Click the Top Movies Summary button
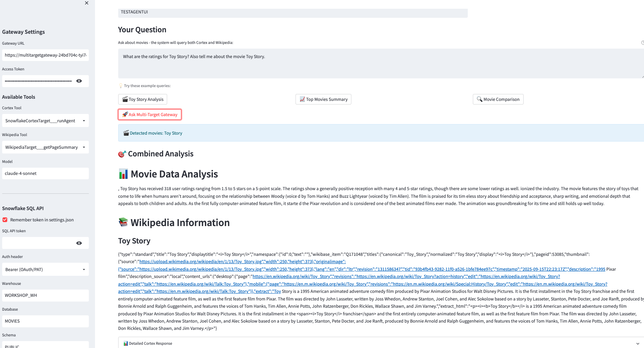The width and height of the screenshot is (644, 348). 323,99
